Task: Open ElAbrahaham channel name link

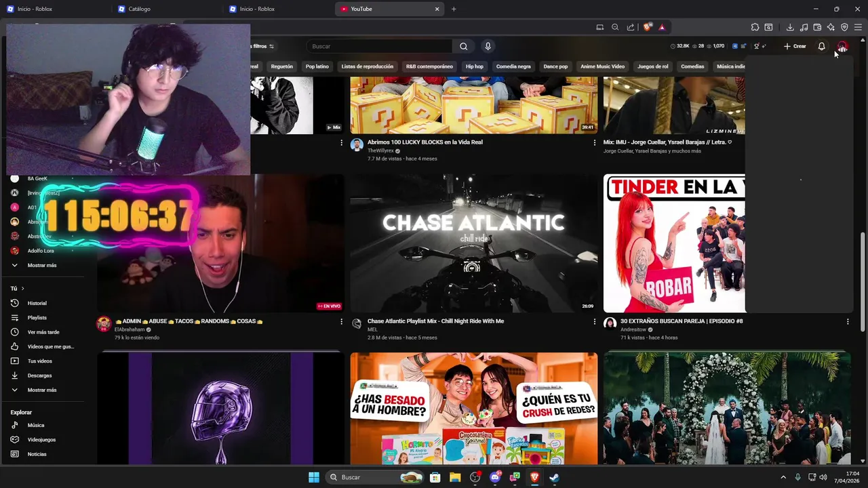Action: 129,329
